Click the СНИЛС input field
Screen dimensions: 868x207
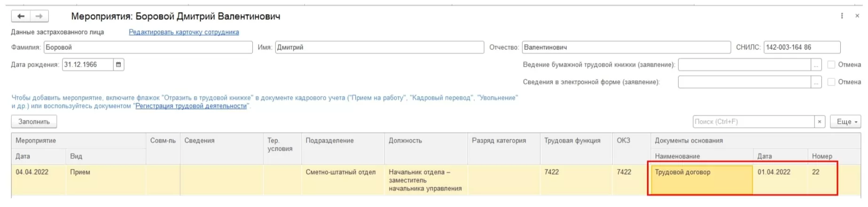[x=802, y=47]
